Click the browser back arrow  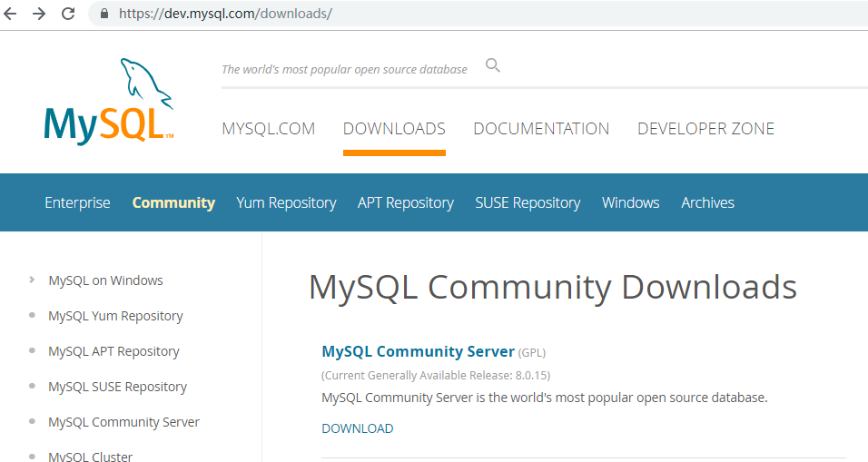[x=10, y=14]
